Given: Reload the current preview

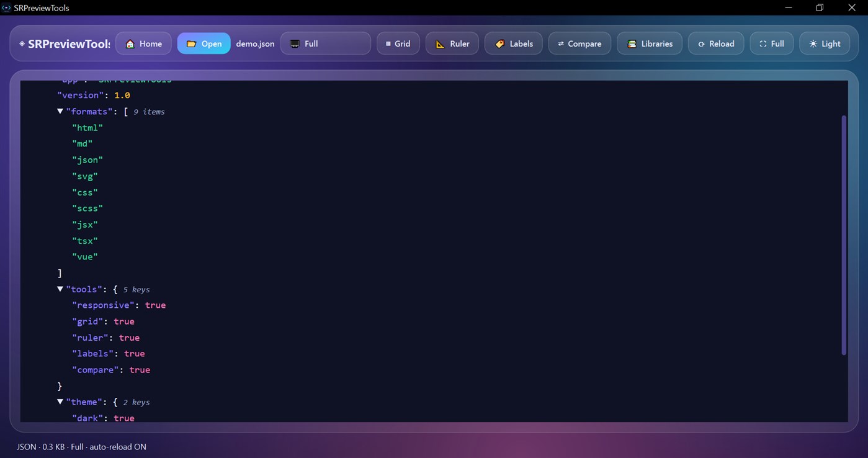Looking at the screenshot, I should click(715, 43).
